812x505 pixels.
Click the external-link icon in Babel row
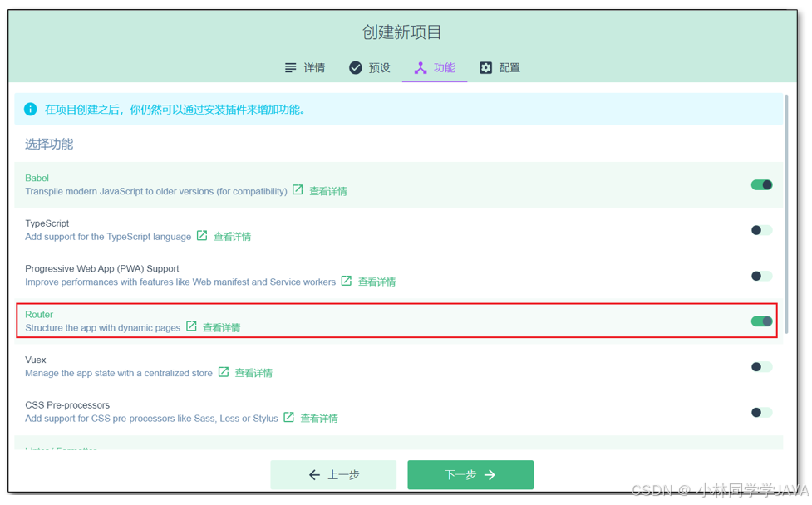298,190
